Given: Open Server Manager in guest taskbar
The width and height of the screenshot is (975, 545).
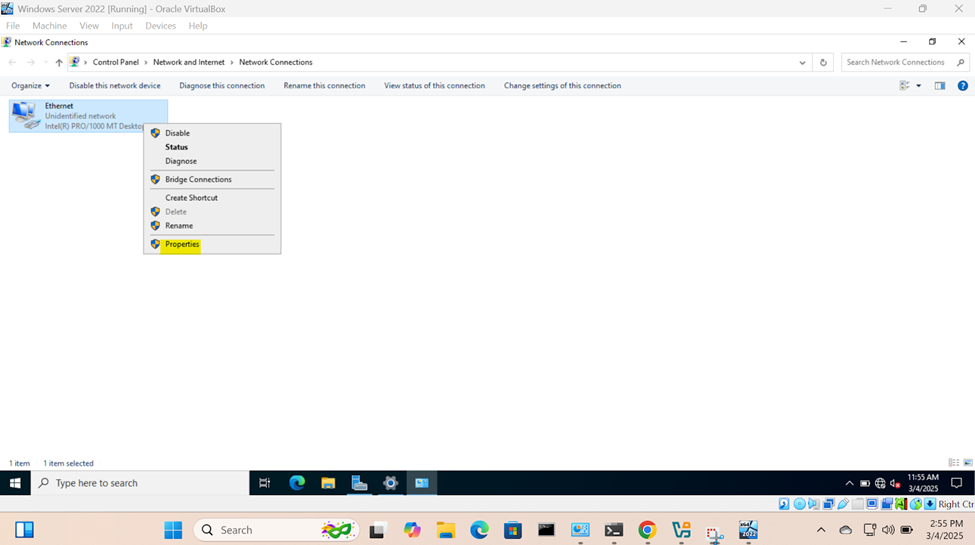Looking at the screenshot, I should [x=359, y=483].
